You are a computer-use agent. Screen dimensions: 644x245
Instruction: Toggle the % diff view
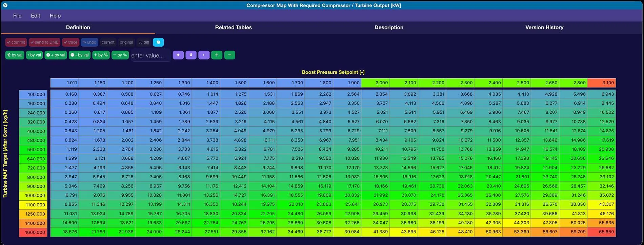pyautogui.click(x=144, y=42)
